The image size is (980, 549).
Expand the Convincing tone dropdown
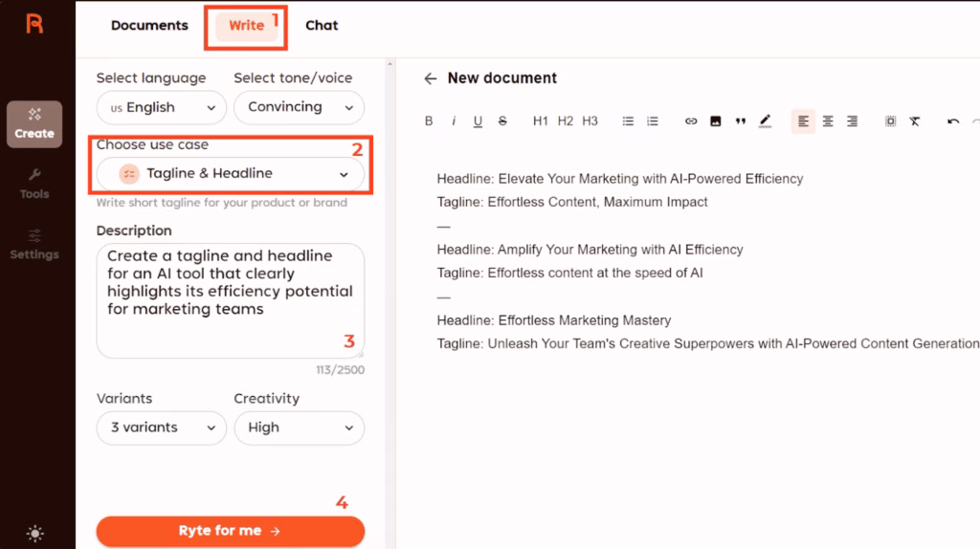point(299,107)
